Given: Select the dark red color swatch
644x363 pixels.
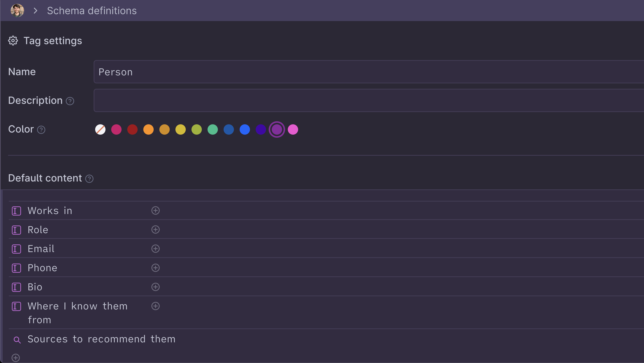Looking at the screenshot, I should pos(132,130).
